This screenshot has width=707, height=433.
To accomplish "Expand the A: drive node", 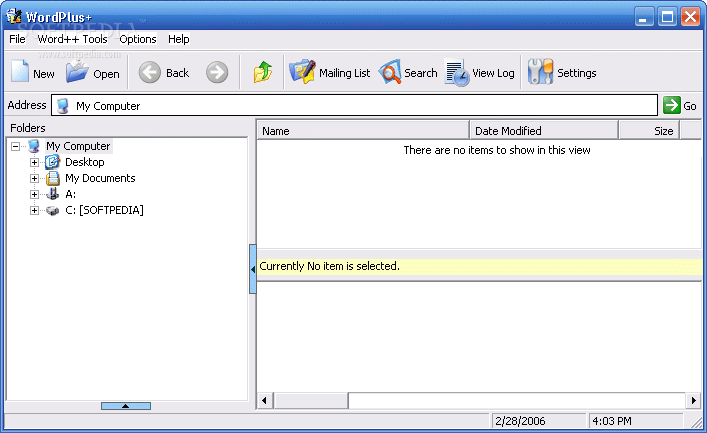I will click(34, 194).
